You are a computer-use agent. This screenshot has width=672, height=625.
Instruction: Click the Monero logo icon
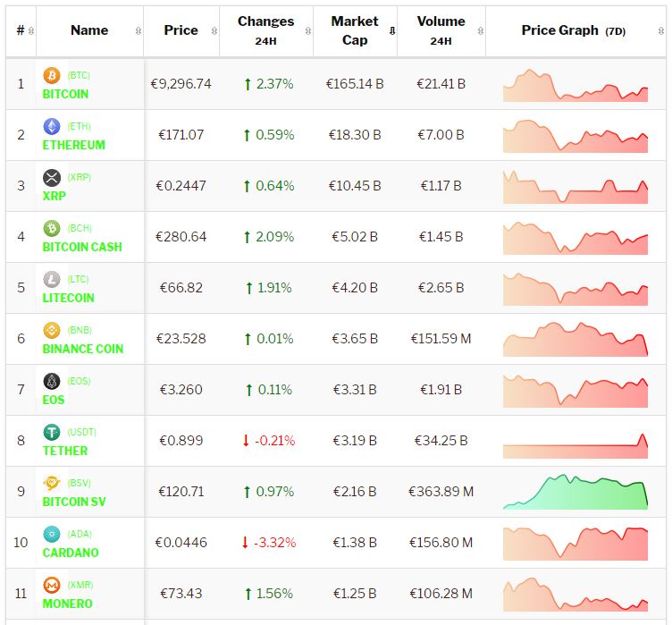51,586
